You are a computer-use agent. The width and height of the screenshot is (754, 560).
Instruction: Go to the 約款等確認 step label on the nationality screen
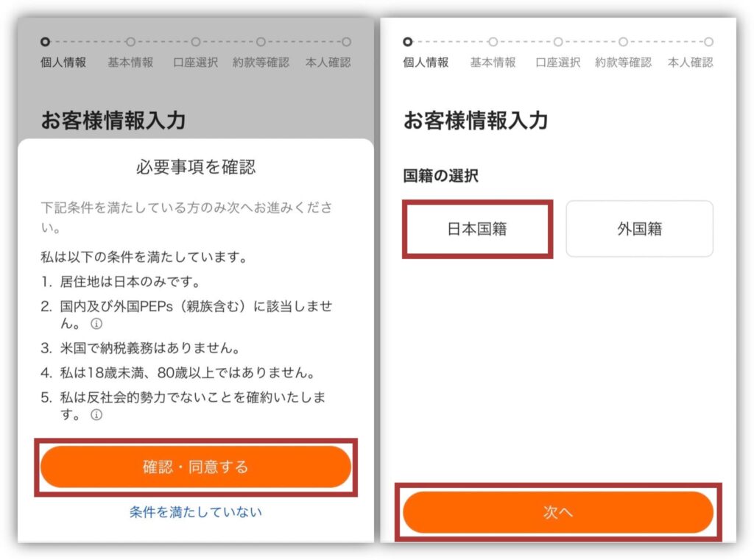point(623,63)
